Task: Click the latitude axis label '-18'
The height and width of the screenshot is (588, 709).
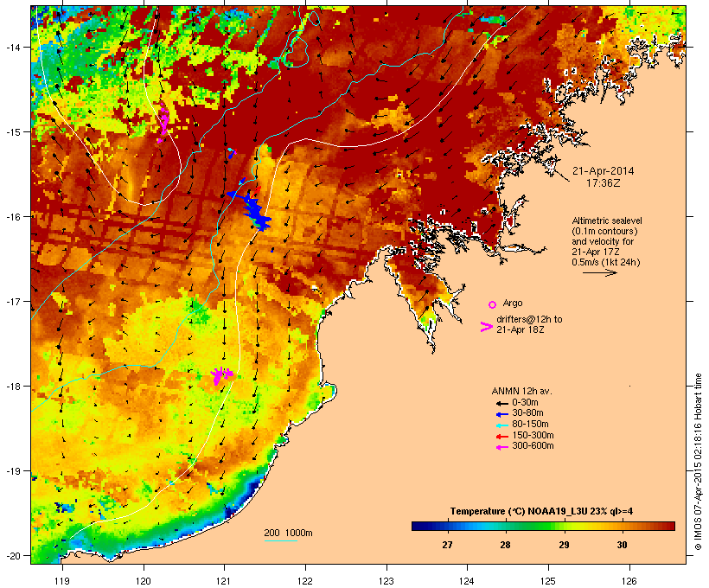Action: coord(12,387)
